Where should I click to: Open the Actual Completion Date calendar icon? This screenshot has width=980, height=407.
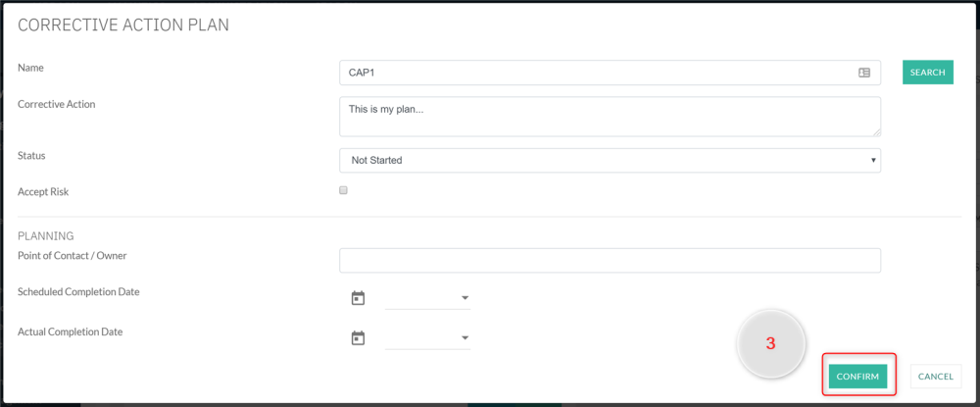358,338
